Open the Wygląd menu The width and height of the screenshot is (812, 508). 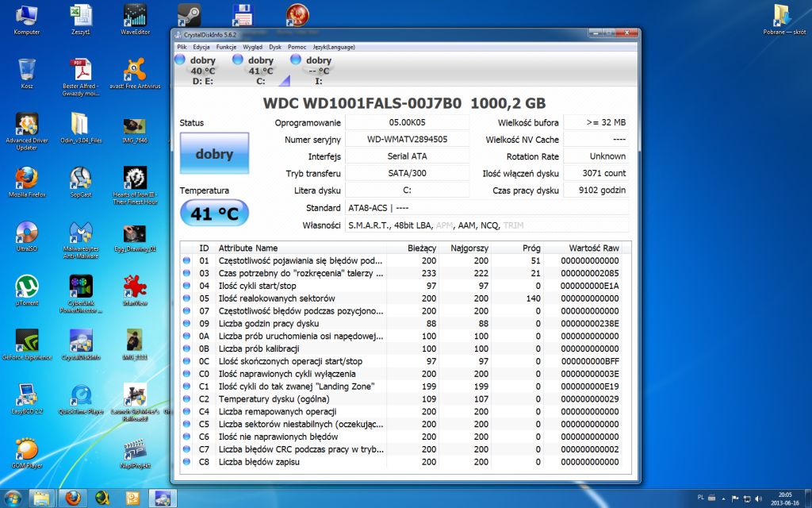[252, 47]
